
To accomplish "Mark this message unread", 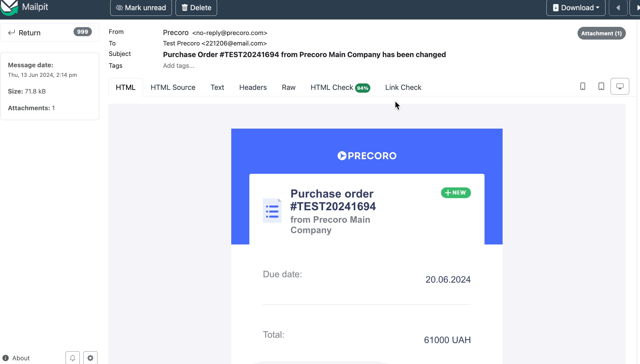I will 141,8.
